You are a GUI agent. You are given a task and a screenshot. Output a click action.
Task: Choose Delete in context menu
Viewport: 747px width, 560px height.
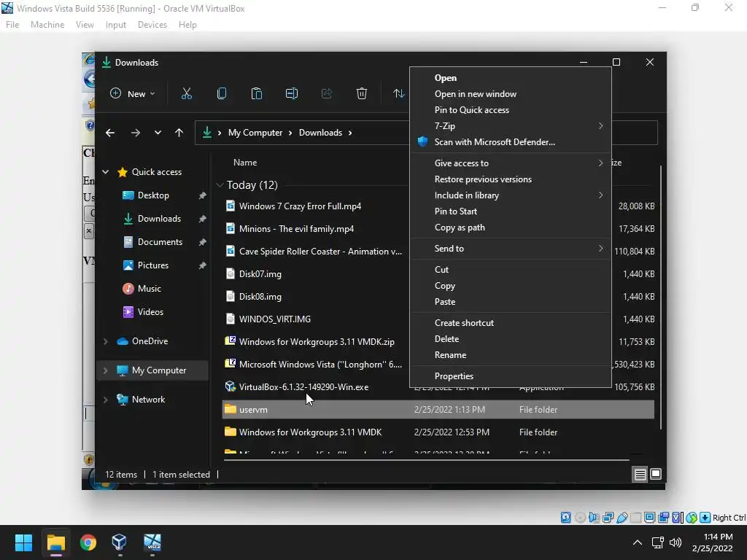tap(511, 339)
